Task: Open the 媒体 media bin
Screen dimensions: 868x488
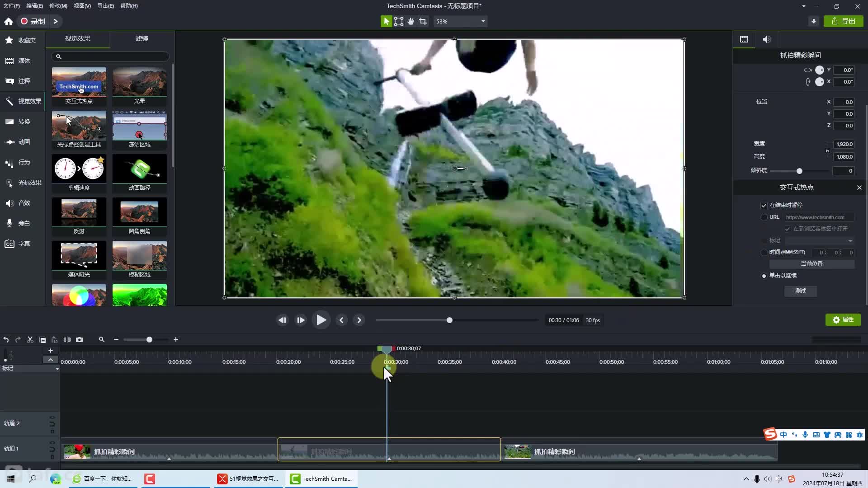Action: pos(22,61)
